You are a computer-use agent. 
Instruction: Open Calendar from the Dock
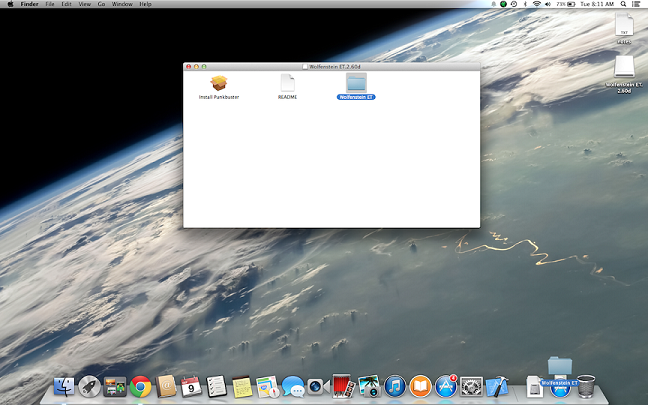click(191, 387)
